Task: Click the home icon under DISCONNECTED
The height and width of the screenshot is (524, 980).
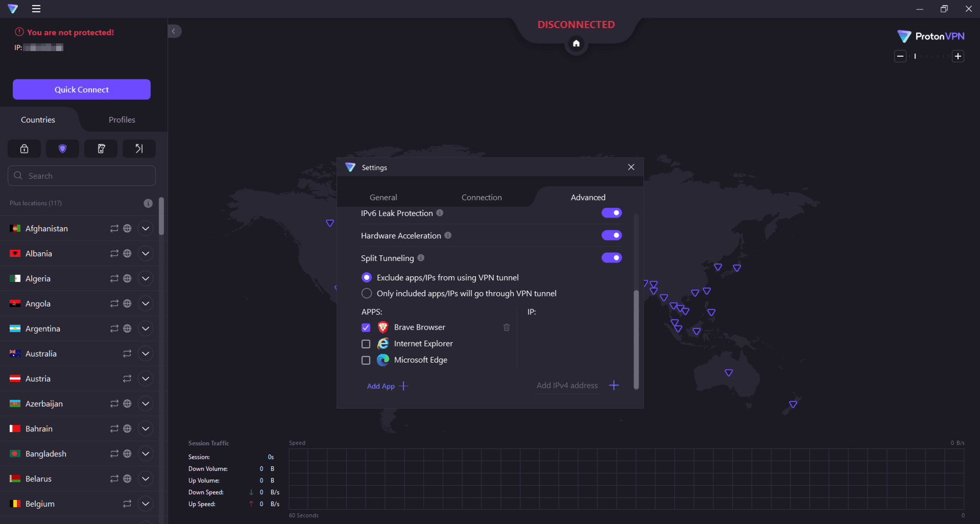Action: pos(576,43)
